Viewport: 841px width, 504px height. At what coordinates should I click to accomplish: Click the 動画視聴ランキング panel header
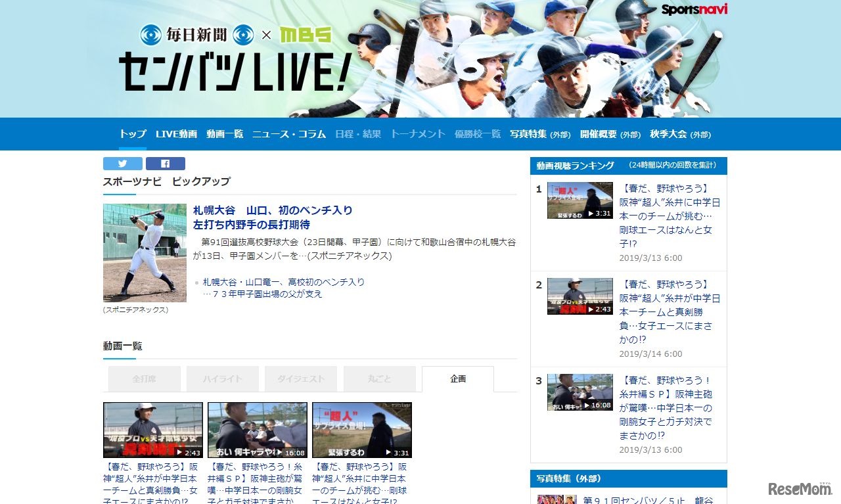click(629, 166)
